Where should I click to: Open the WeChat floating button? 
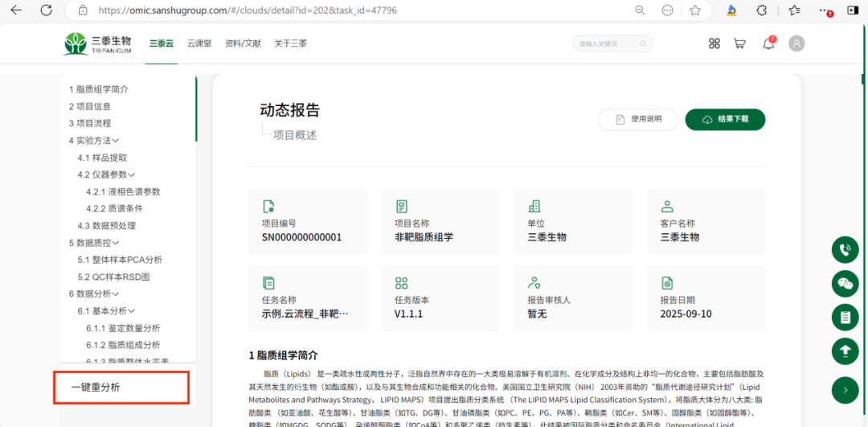pos(845,284)
